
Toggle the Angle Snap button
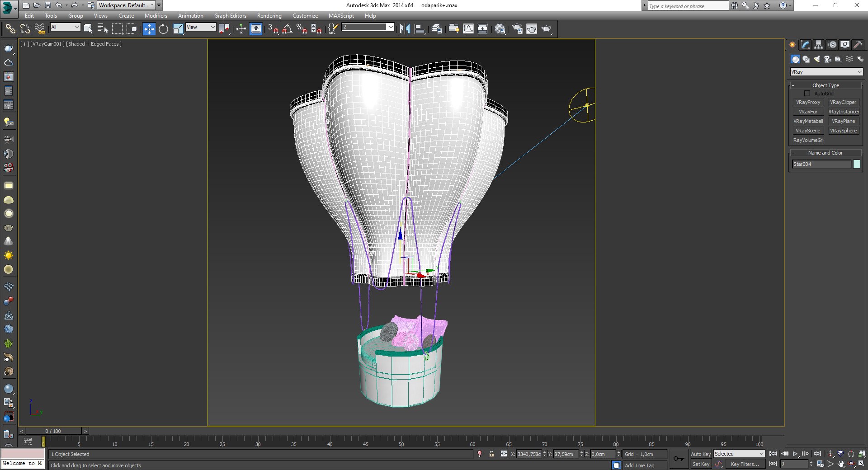(287, 29)
